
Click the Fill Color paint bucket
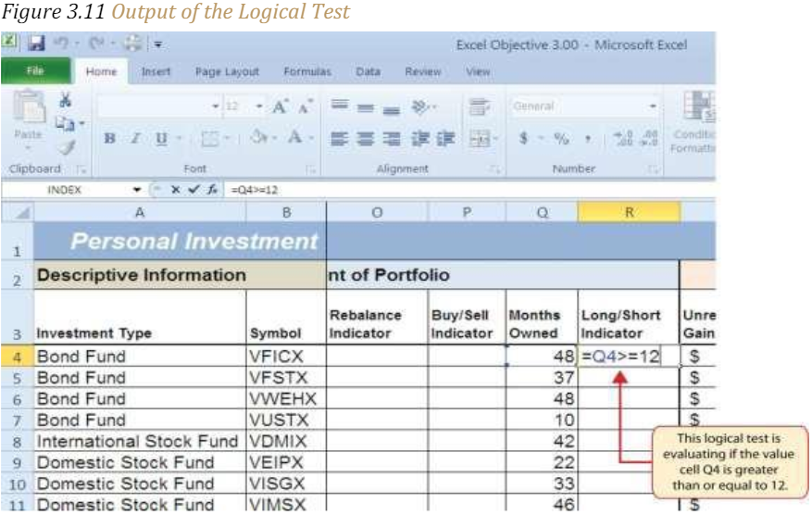pyautogui.click(x=257, y=138)
